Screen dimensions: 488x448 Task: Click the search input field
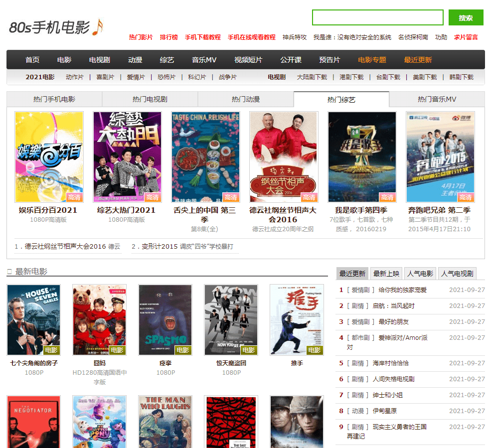pyautogui.click(x=377, y=17)
